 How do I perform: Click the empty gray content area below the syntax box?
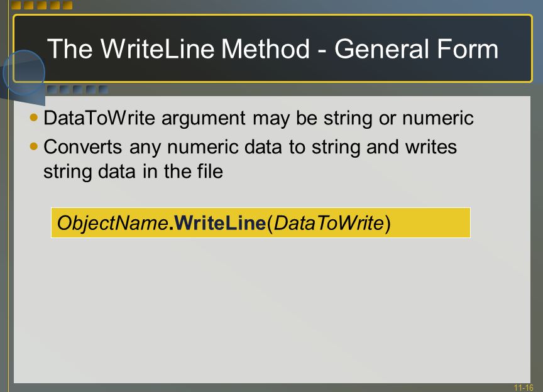pos(272,310)
